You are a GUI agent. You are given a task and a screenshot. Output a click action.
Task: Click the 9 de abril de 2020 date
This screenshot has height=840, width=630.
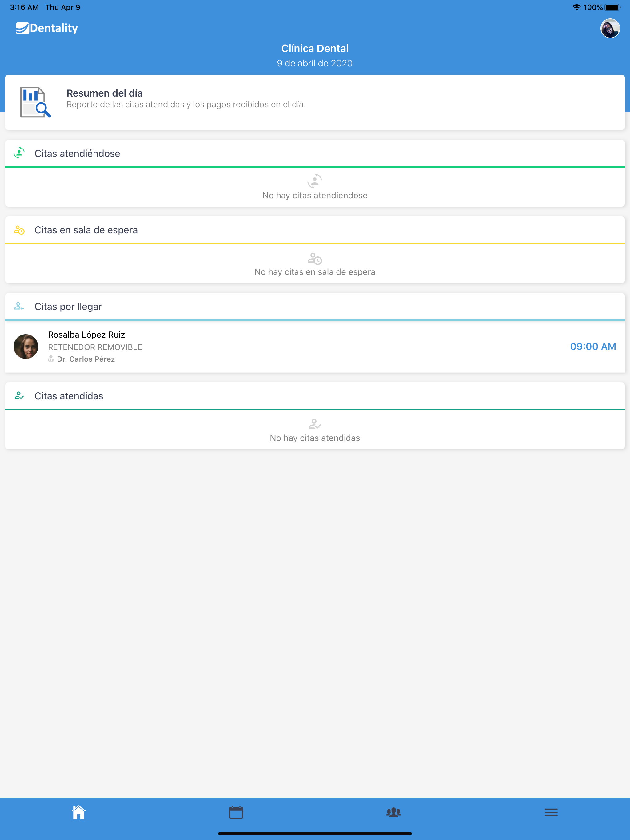(315, 63)
